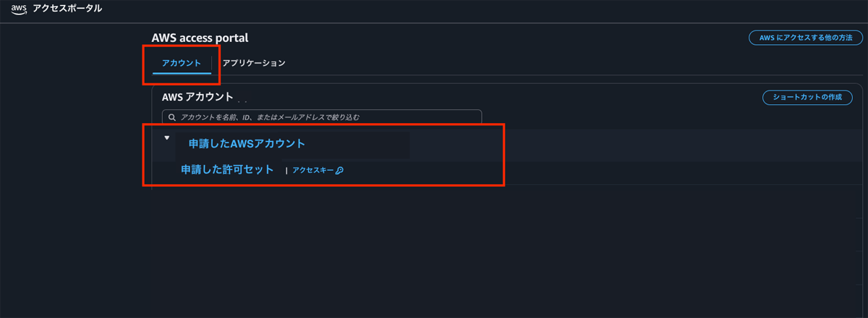Screen dimensions: 868x318
Task: Collapse the account row triangle arrow
Action: (x=166, y=137)
